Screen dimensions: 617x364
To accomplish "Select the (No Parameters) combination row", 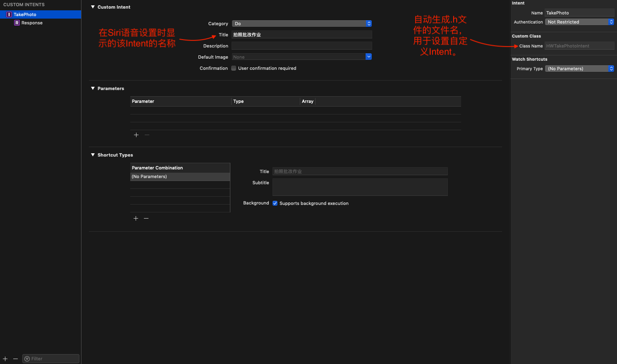I will [180, 177].
